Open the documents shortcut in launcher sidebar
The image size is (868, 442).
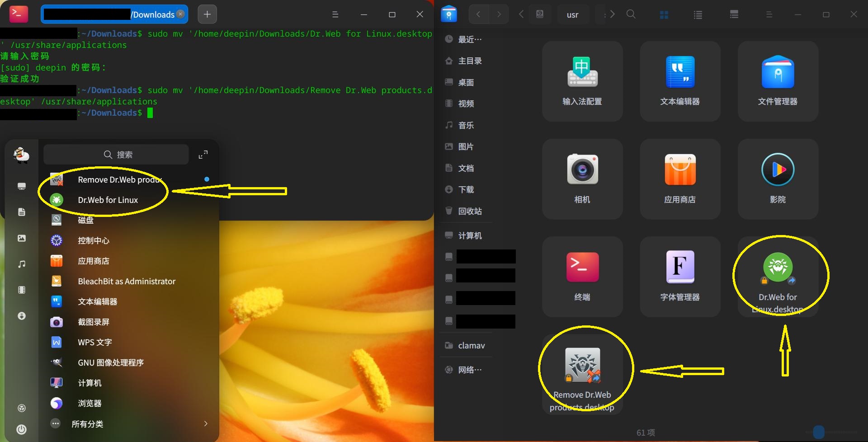click(x=21, y=212)
